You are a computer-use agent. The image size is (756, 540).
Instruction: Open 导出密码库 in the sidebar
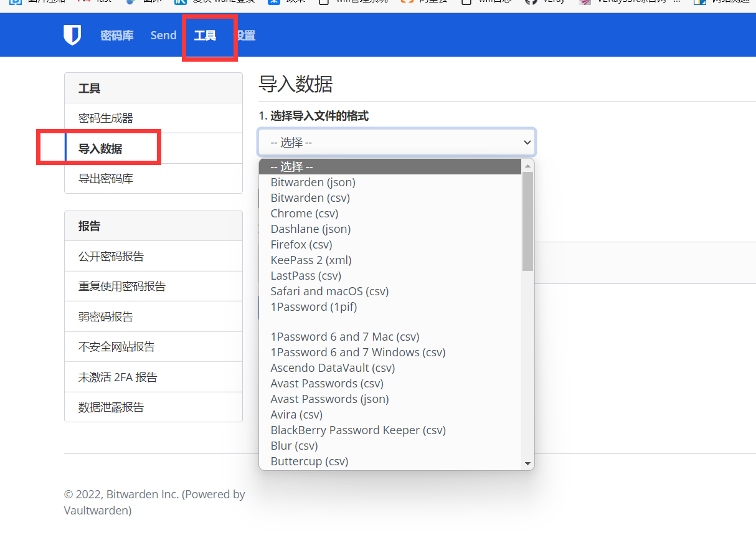click(153, 179)
